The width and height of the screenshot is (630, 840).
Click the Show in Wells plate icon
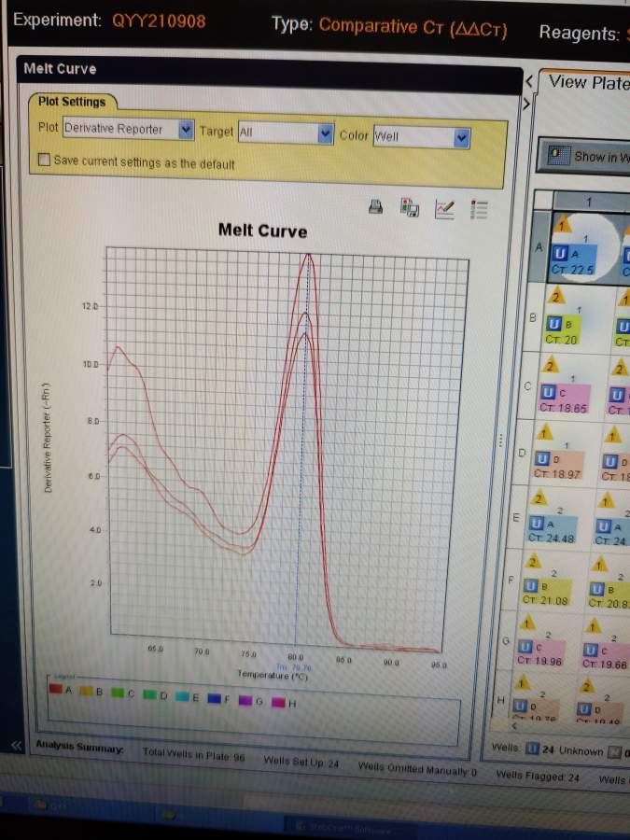coord(558,156)
